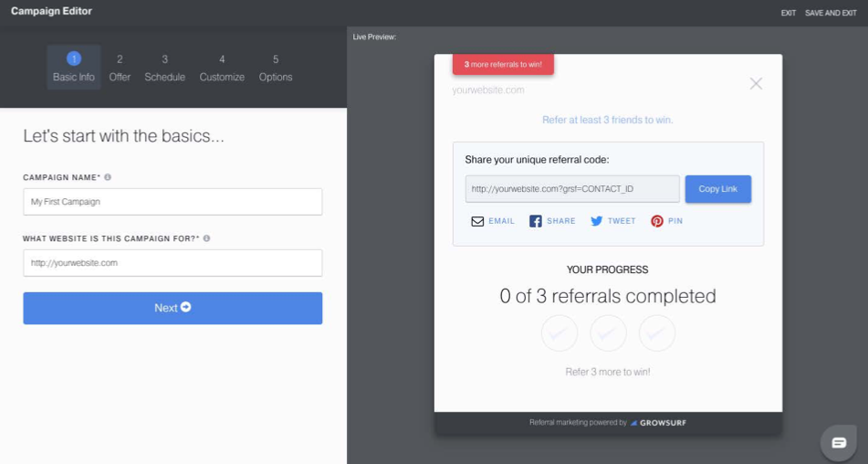Click the red '3 more referrals to win!' badge
This screenshot has height=464, width=868.
(x=503, y=64)
